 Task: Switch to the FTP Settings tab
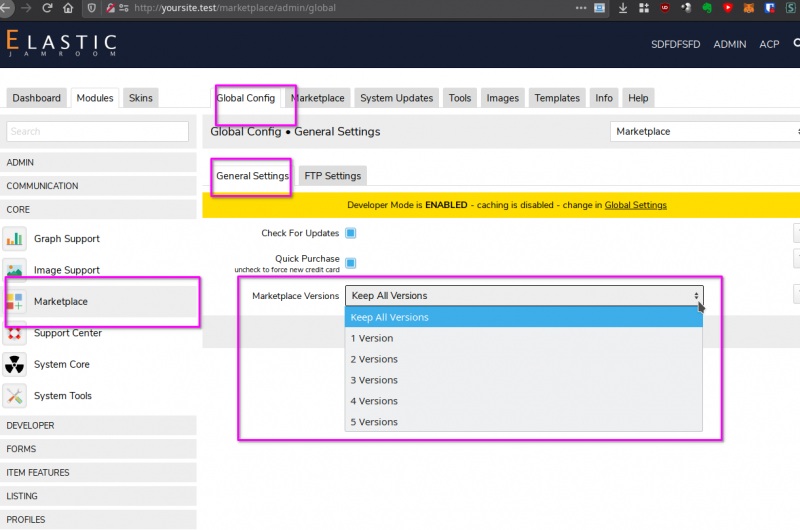point(332,176)
